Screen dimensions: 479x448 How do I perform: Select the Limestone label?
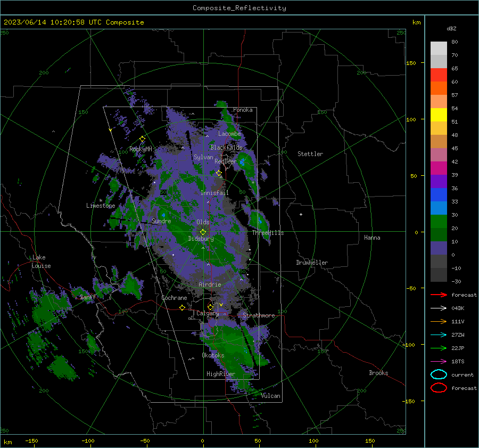(x=101, y=206)
